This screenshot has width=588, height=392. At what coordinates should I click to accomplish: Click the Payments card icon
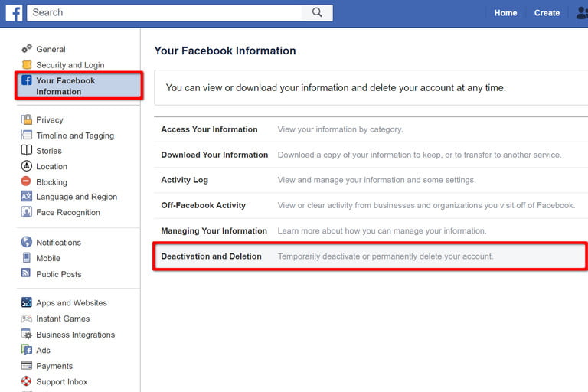click(27, 366)
